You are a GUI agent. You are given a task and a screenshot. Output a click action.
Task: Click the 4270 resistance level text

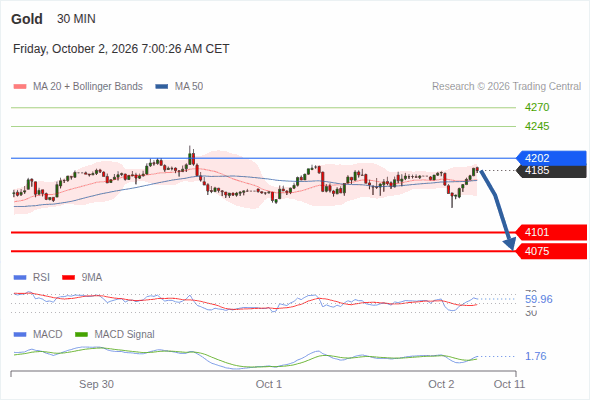pos(537,108)
